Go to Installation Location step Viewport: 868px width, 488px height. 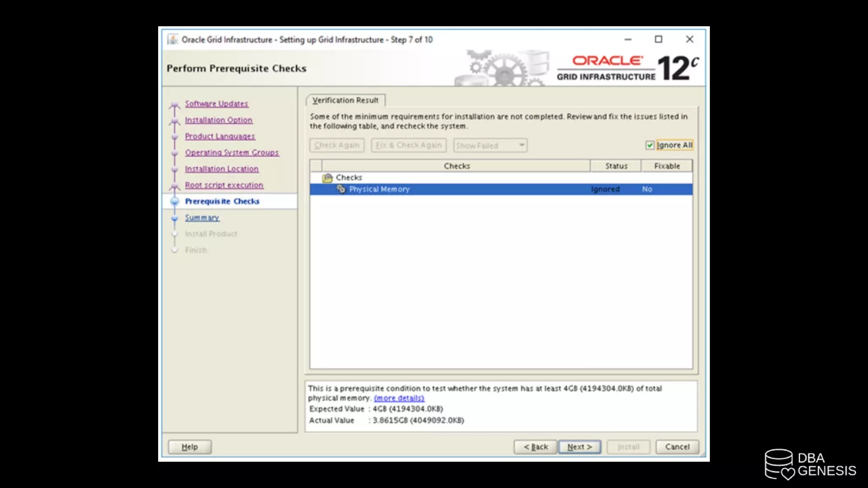pyautogui.click(x=221, y=169)
